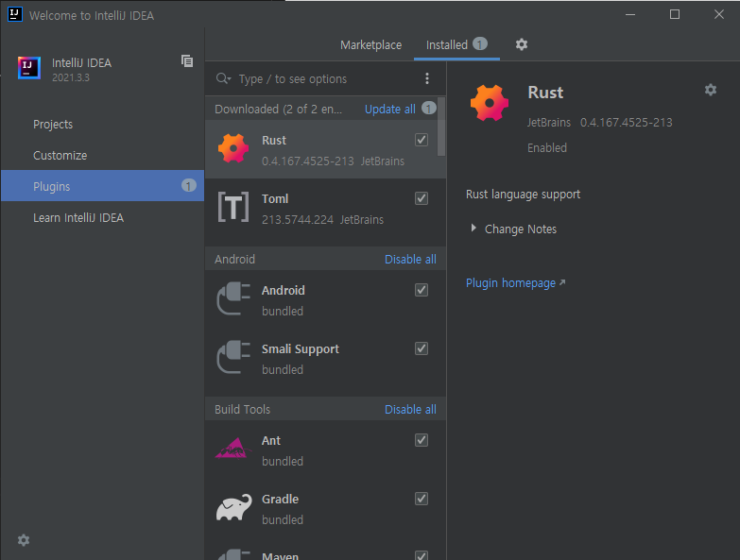Viewport: 740px width, 560px height.
Task: Click the IntelliJ IDEA logo in sidebar
Action: 29,68
